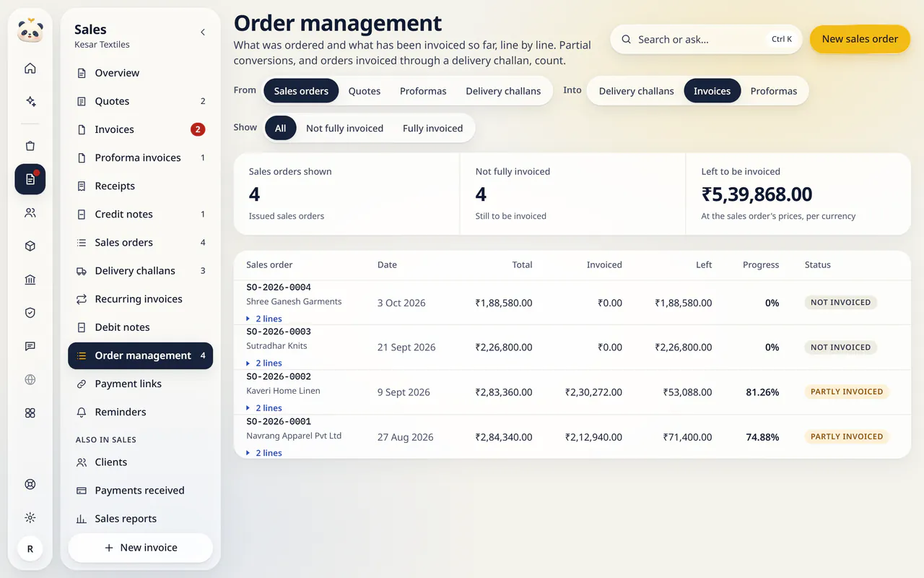
Task: Open Overview in the Sales sidebar
Action: pos(141,73)
